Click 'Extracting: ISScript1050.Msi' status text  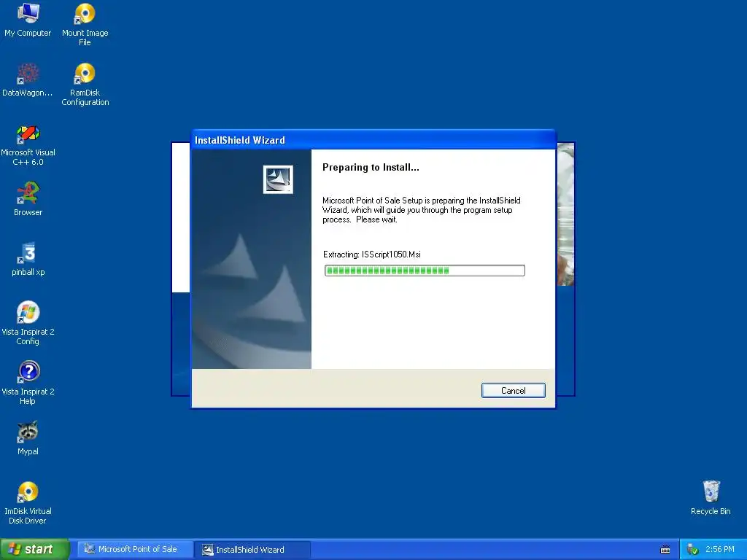pos(371,254)
